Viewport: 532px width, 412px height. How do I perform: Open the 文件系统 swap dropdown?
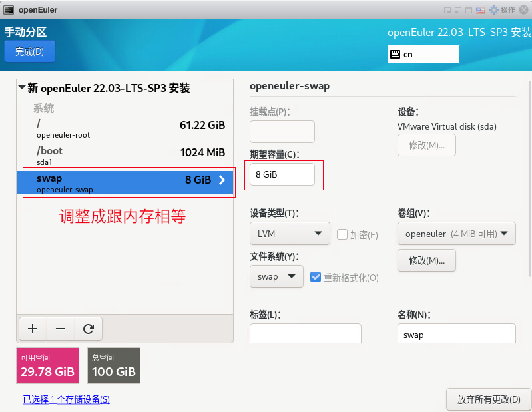pyautogui.click(x=276, y=276)
